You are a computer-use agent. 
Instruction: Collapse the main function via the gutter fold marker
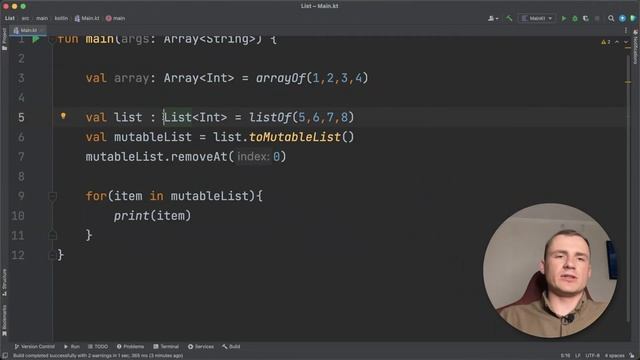coord(51,40)
